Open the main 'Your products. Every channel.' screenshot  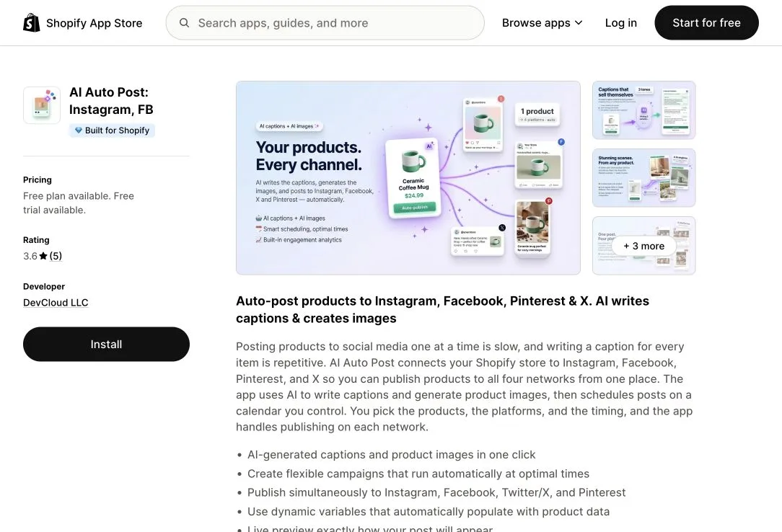[408, 178]
